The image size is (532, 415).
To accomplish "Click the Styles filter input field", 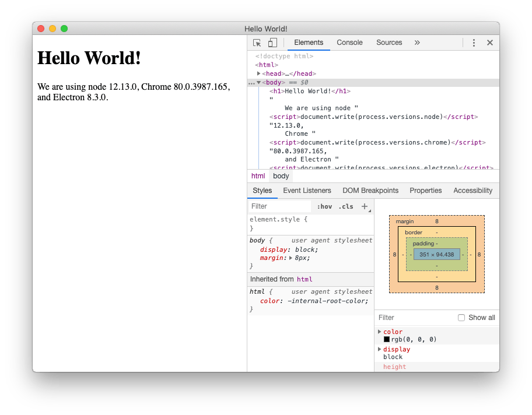I will [280, 206].
